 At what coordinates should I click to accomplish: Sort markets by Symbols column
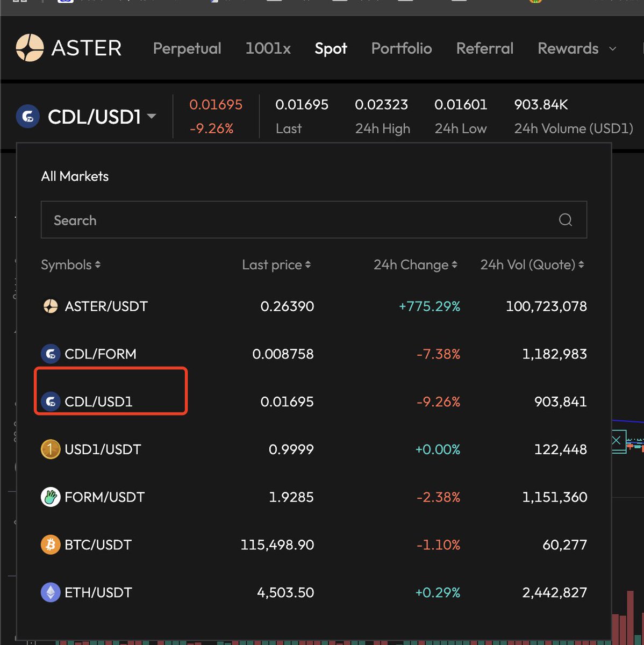point(70,265)
